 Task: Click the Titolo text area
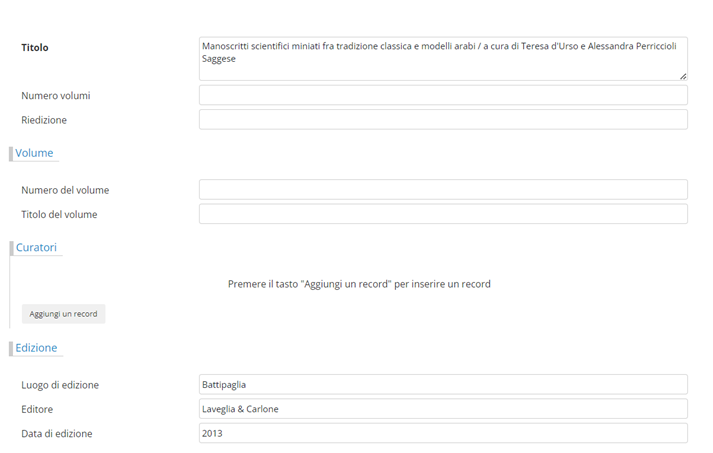[443, 59]
